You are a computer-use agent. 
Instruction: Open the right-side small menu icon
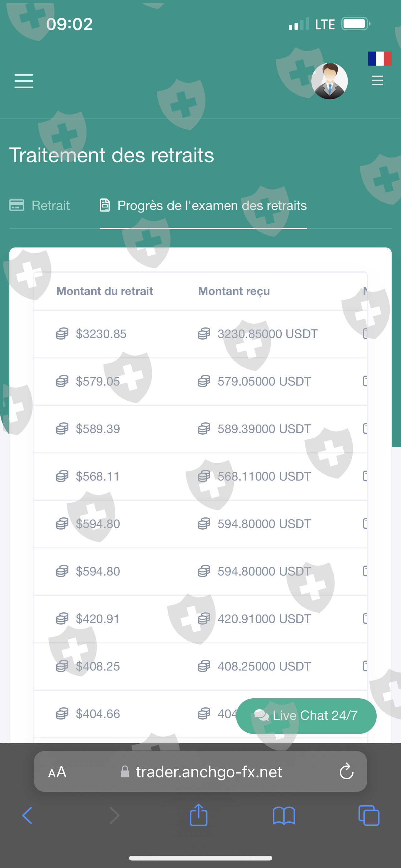pos(377,81)
